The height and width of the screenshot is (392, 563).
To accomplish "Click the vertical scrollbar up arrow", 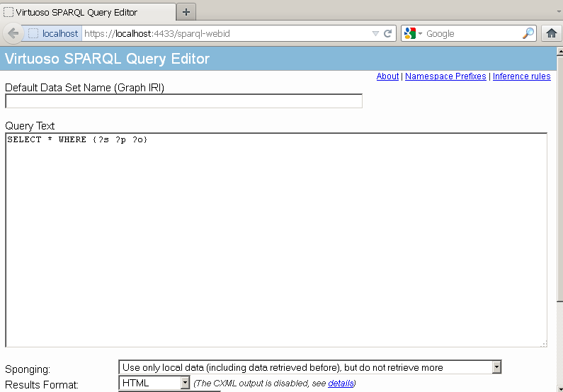I will (559, 52).
